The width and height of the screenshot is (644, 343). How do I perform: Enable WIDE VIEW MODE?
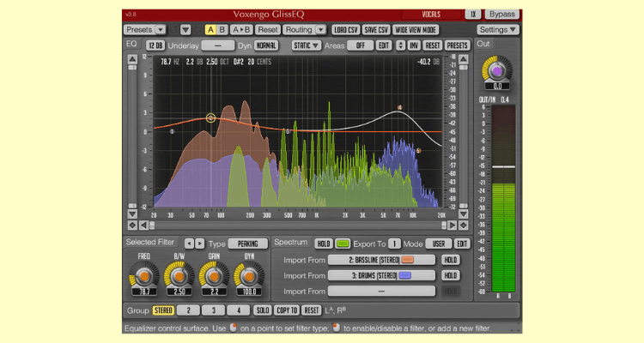[x=416, y=29]
